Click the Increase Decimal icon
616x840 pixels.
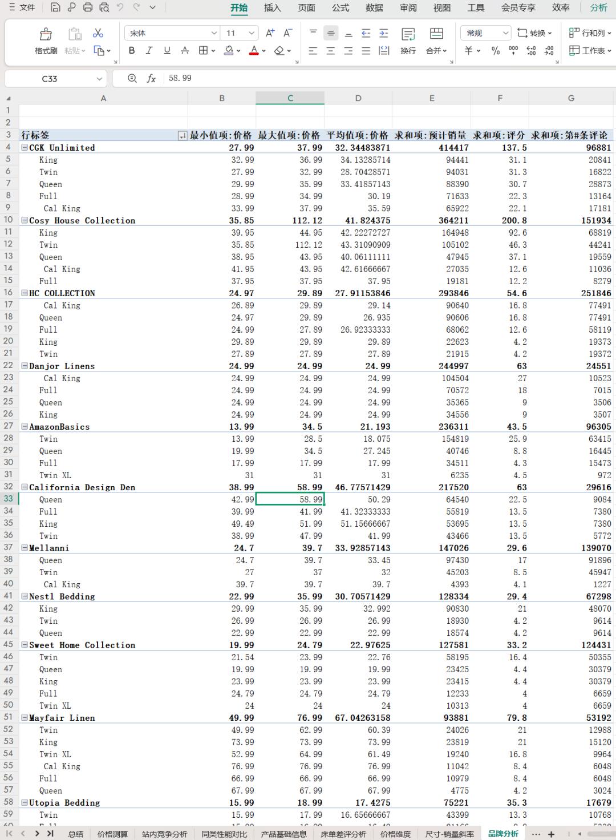coord(531,51)
